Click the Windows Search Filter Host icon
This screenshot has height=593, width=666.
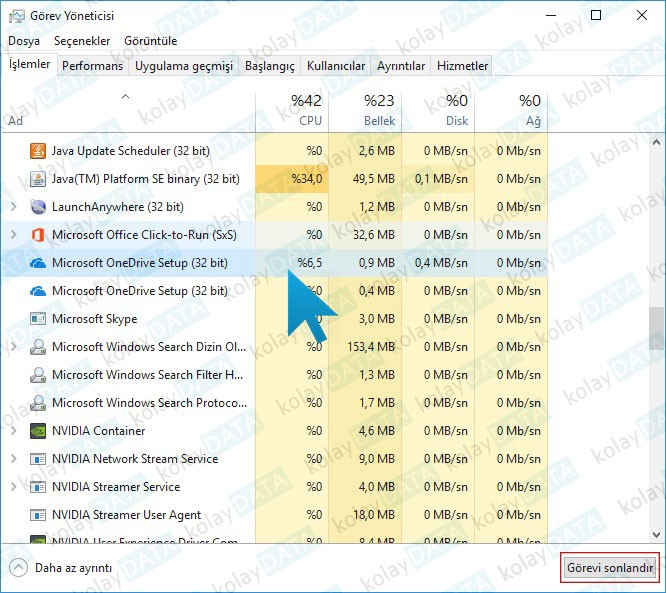point(38,375)
